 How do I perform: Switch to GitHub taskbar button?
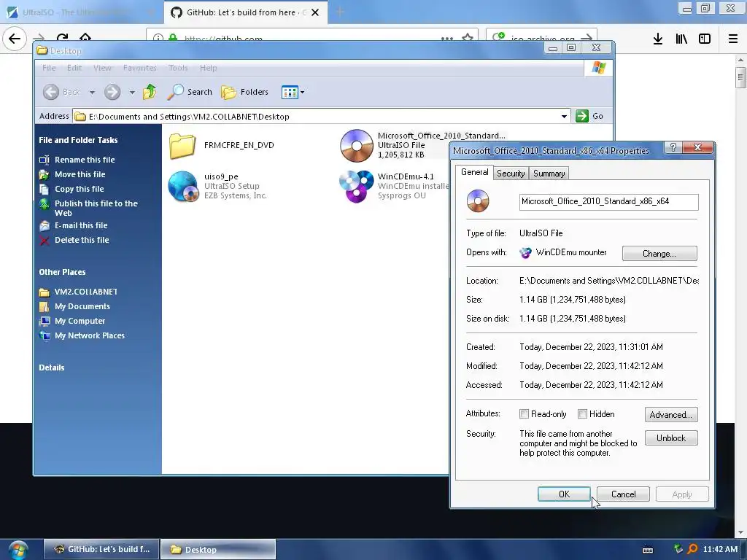click(101, 549)
